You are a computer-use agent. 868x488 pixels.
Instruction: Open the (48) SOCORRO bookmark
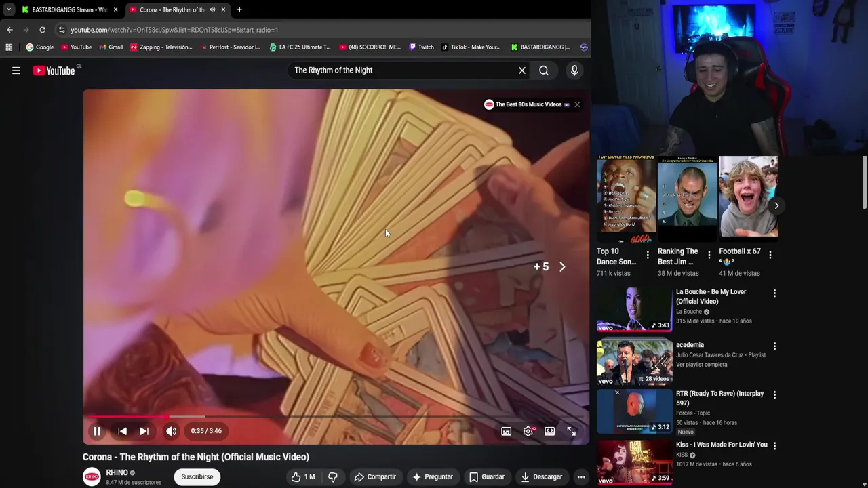370,47
